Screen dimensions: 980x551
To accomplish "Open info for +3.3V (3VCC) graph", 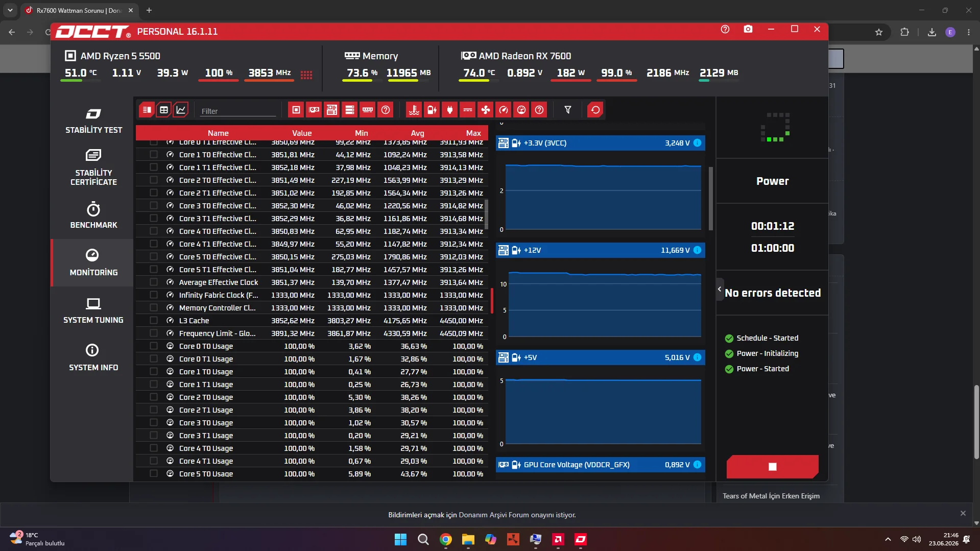I will click(x=698, y=143).
